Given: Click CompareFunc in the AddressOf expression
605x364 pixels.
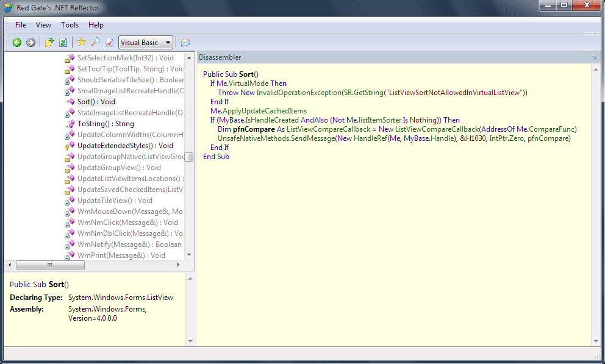Looking at the screenshot, I should point(551,129).
